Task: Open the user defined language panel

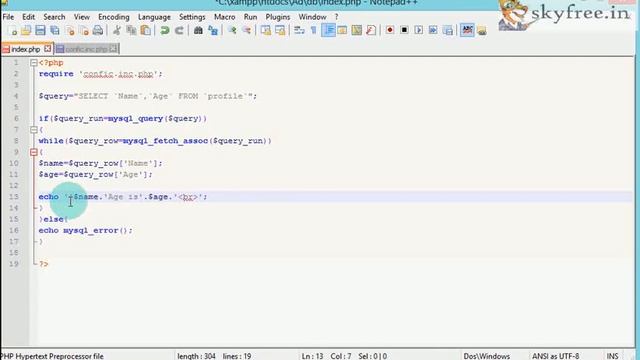Action: pyautogui.click(x=342, y=31)
